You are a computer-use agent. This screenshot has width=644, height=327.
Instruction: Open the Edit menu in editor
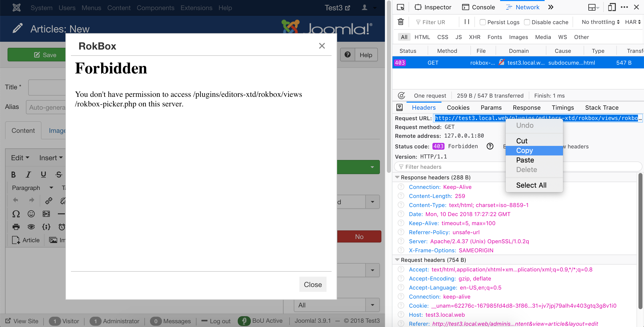pos(20,158)
